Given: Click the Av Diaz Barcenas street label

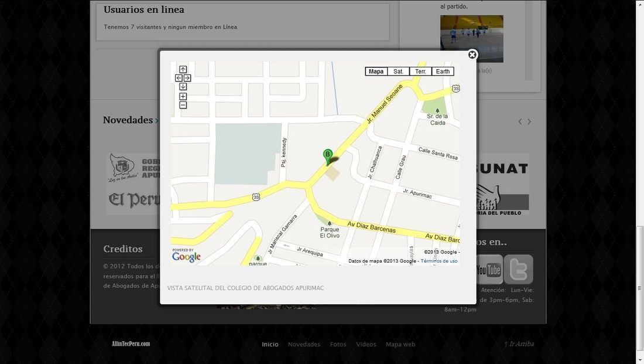Looking at the screenshot, I should [371, 227].
